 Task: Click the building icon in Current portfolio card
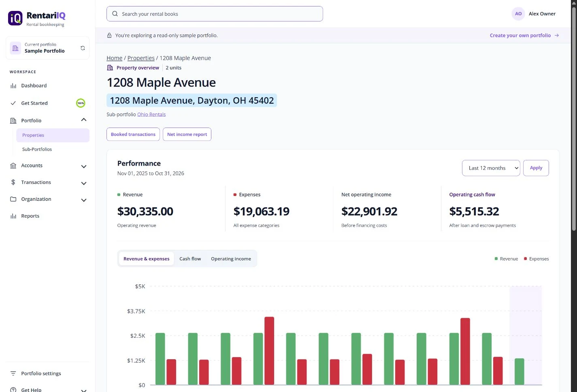[x=15, y=48]
